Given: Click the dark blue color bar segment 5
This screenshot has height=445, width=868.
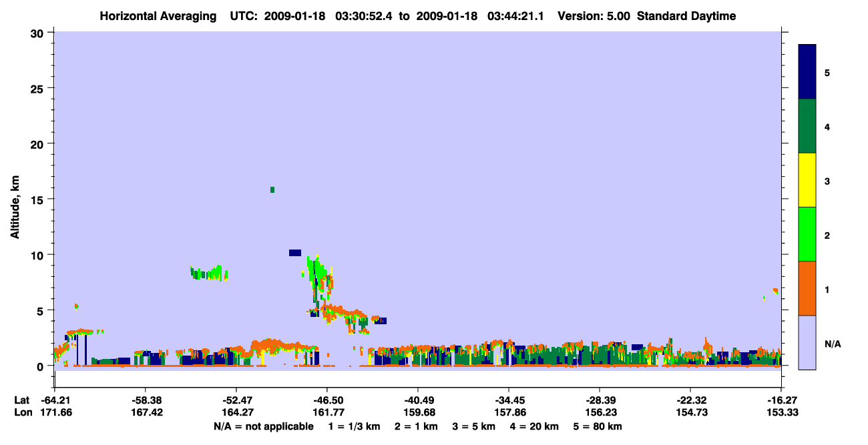Looking at the screenshot, I should pyautogui.click(x=807, y=72).
